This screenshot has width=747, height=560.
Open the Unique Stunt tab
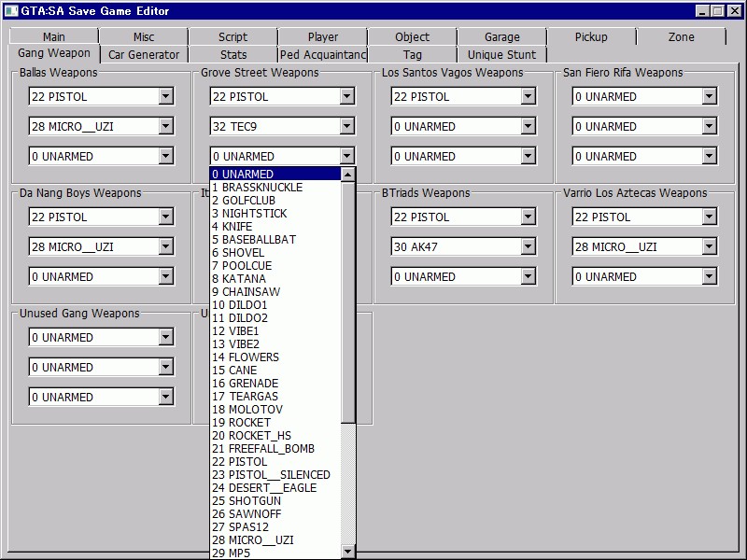[x=502, y=54]
